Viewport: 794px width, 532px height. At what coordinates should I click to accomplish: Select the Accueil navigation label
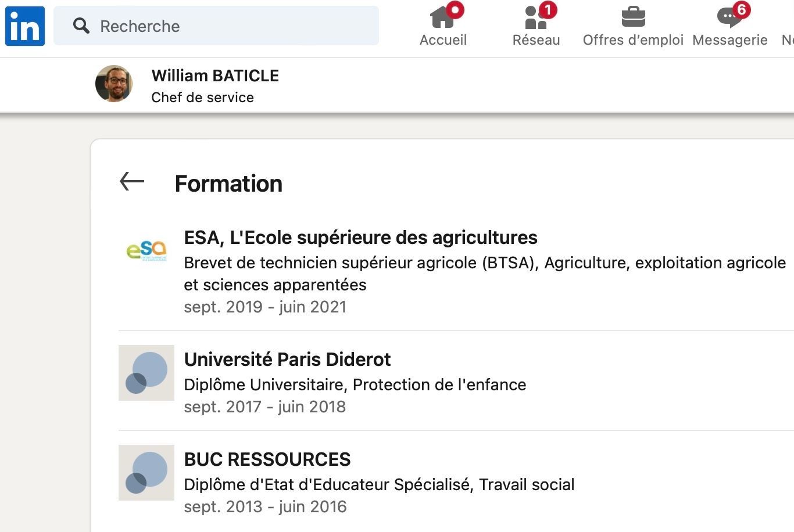tap(443, 40)
